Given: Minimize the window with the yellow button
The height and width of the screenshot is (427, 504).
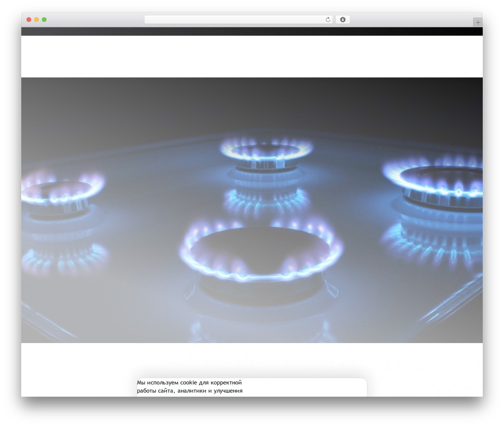Looking at the screenshot, I should click(37, 20).
